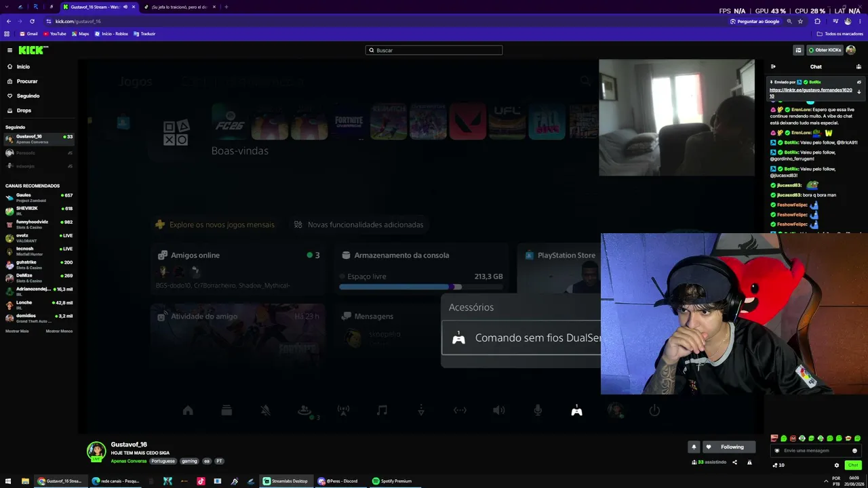Image resolution: width=868 pixels, height=488 pixels.
Task: Open the chat user list icon
Action: point(859,66)
